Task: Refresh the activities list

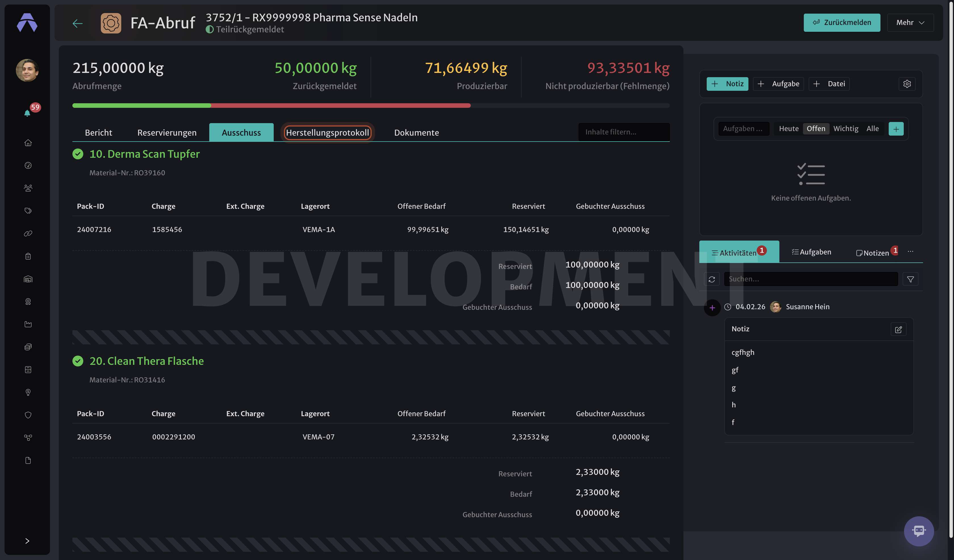Action: 712,279
